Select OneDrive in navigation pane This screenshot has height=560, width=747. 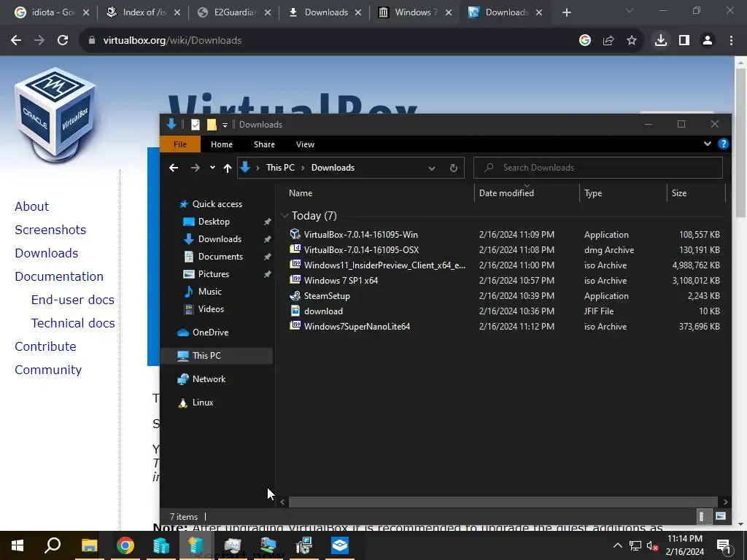coord(210,332)
